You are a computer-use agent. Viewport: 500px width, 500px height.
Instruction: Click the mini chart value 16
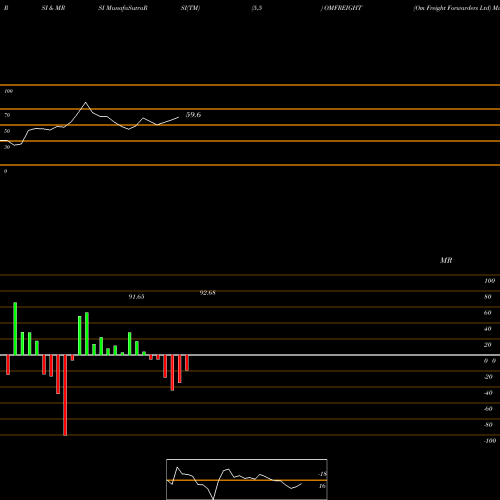[322, 486]
